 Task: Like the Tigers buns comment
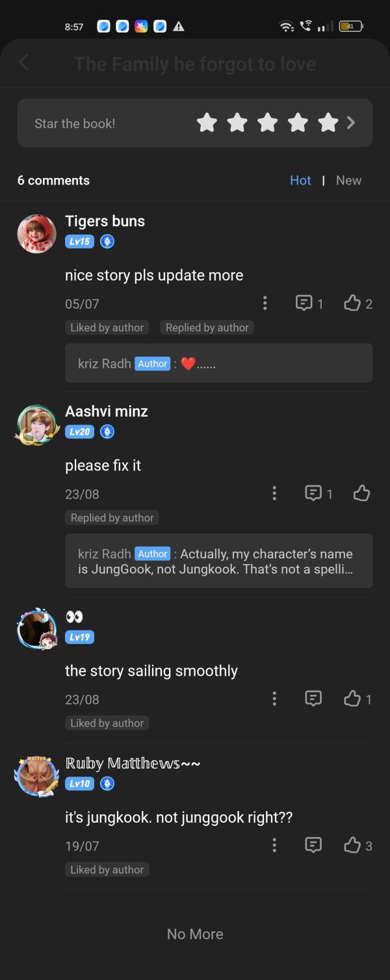pyautogui.click(x=352, y=303)
